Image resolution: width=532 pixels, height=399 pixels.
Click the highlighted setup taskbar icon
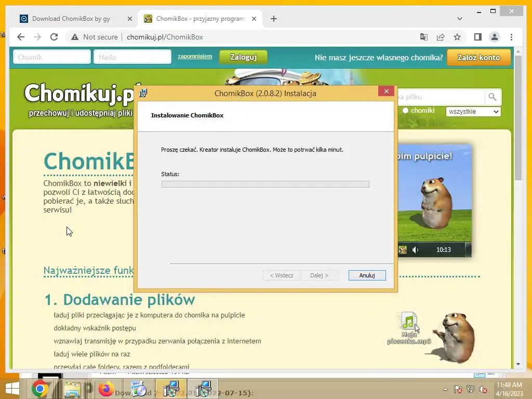click(x=171, y=389)
